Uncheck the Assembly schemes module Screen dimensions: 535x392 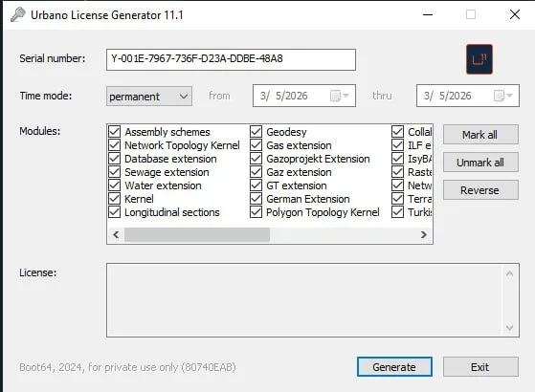coord(114,132)
